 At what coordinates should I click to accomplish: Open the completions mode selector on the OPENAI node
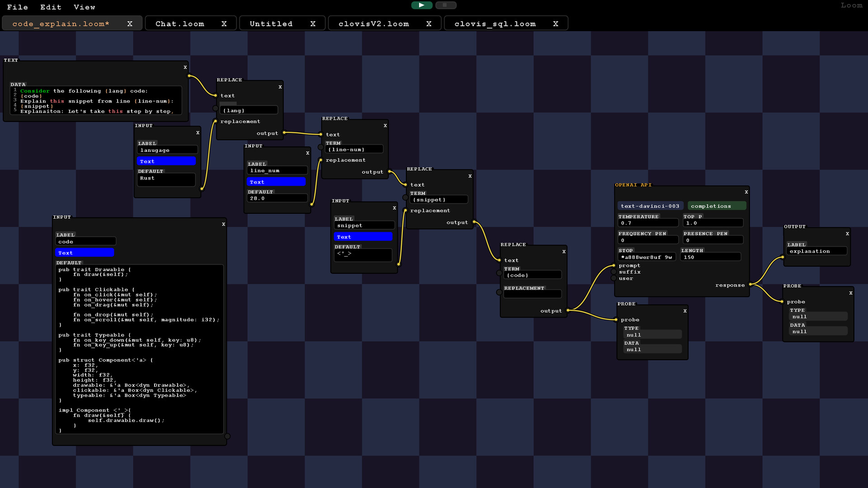(x=717, y=206)
